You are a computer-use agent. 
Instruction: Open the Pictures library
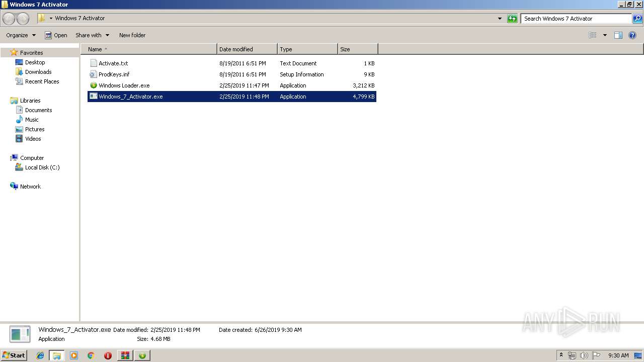tap(35, 129)
